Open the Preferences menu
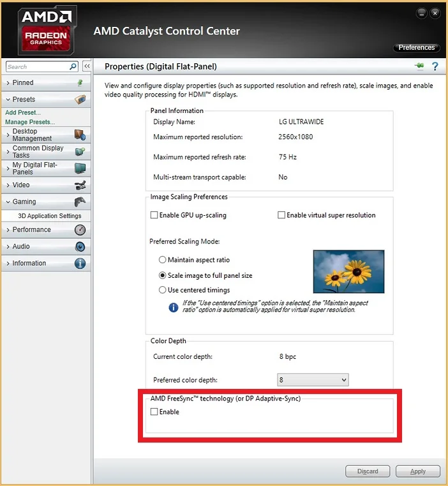This screenshot has width=448, height=486. click(416, 47)
